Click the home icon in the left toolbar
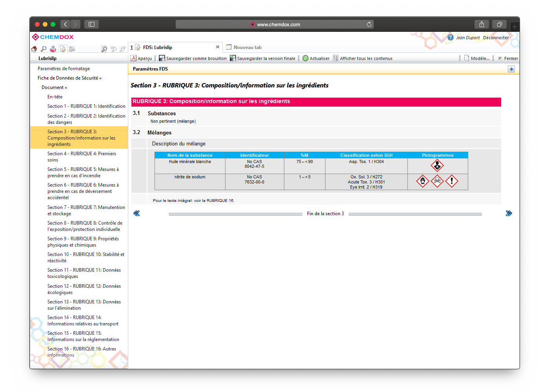Viewport: 549px width, 392px height. click(x=34, y=49)
